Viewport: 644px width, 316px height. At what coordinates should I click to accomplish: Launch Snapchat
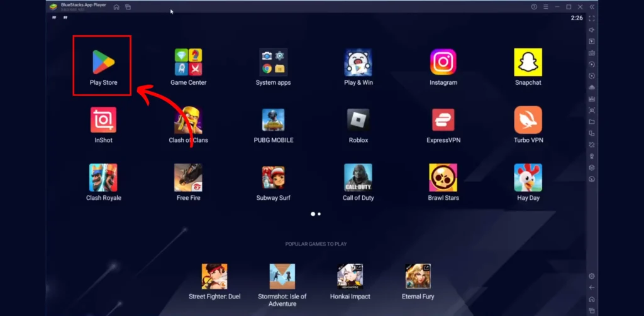[528, 62]
